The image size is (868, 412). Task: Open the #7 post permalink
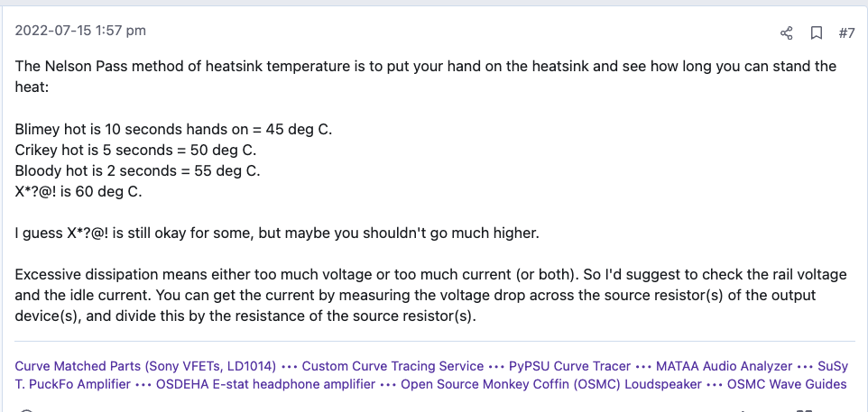pyautogui.click(x=845, y=33)
